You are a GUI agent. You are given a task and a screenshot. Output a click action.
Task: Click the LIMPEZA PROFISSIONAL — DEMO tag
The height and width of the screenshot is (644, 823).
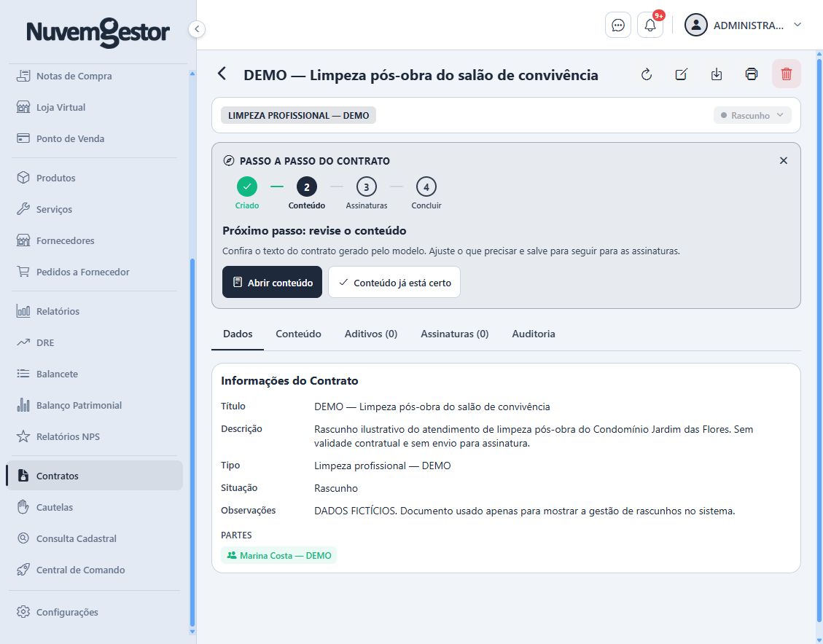tap(298, 115)
